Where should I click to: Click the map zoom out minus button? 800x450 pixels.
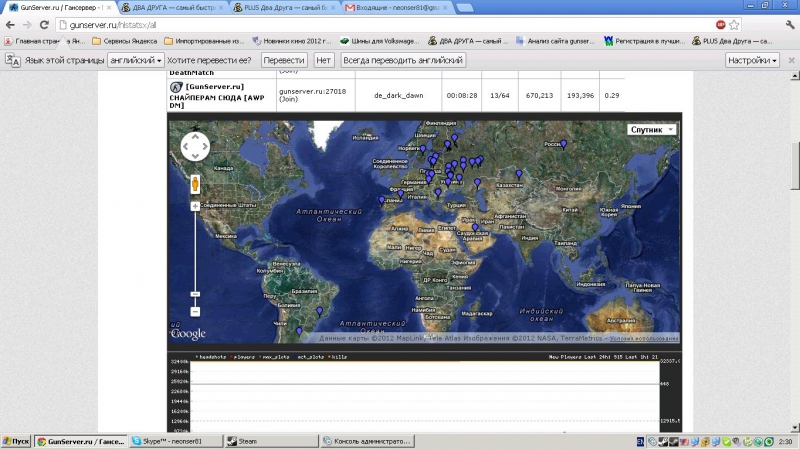tap(194, 295)
